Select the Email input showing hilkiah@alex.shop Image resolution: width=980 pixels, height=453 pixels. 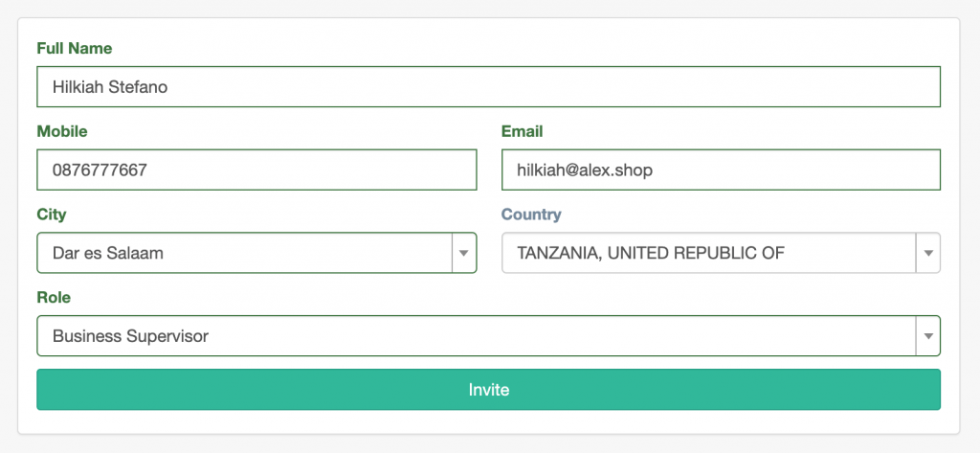(x=722, y=170)
